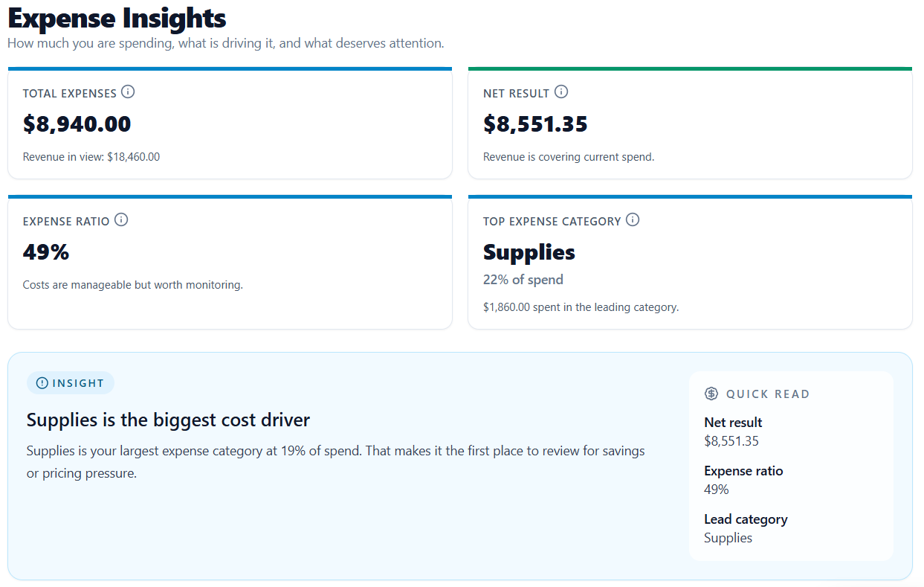Click the Top Expense Category info icon
The image size is (924, 587).
click(x=633, y=219)
